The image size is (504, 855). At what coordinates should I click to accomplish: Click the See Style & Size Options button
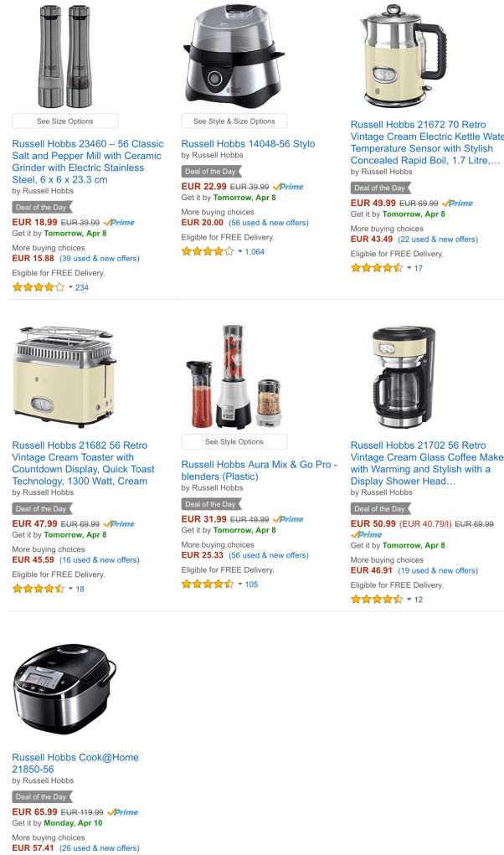234,121
